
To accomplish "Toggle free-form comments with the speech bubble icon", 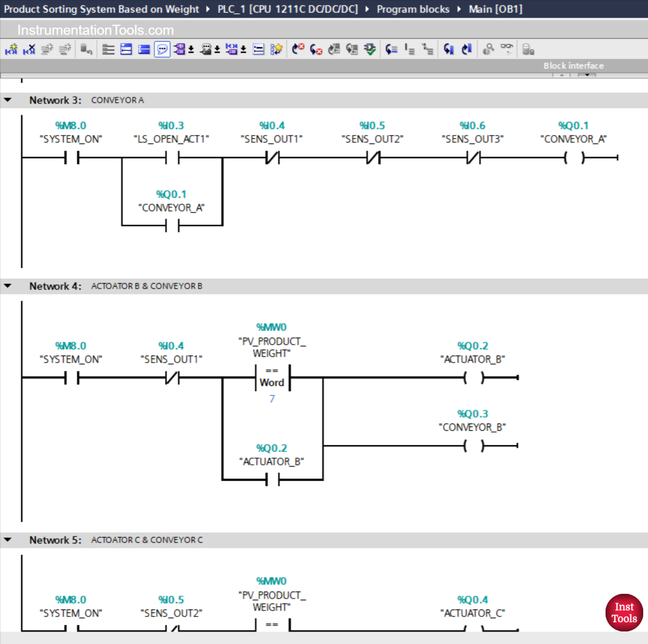I will (x=162, y=49).
